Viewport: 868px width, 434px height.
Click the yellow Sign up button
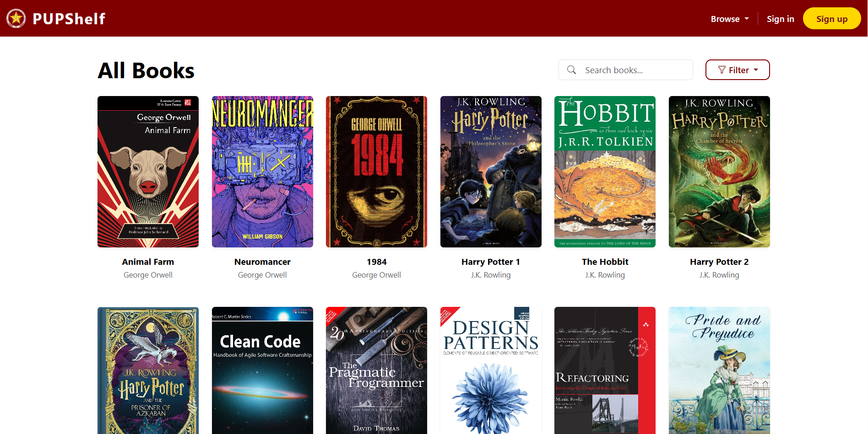coord(832,19)
